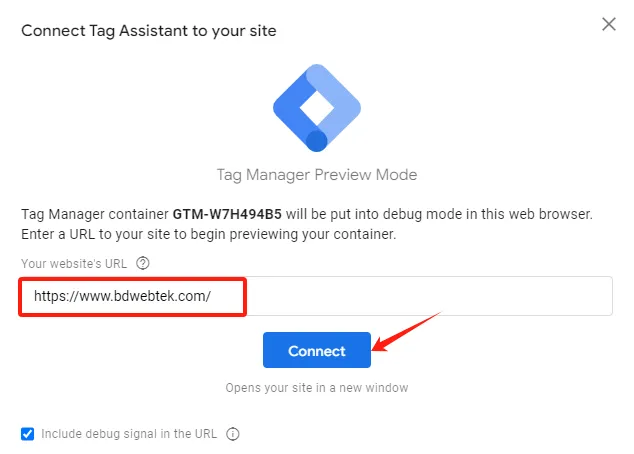This screenshot has width=634, height=454.
Task: Uncheck the Include debug signal checkbox
Action: [27, 434]
